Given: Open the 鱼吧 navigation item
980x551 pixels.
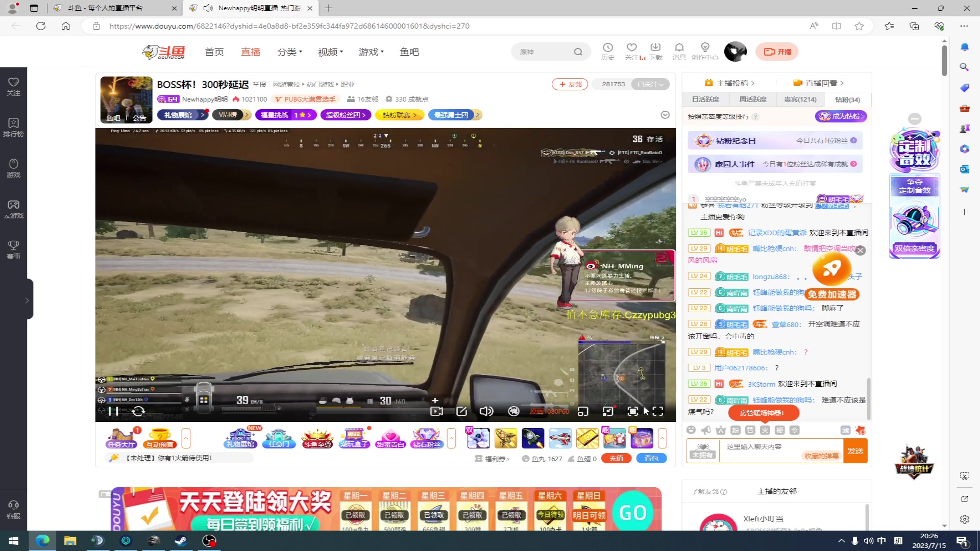Looking at the screenshot, I should [409, 52].
